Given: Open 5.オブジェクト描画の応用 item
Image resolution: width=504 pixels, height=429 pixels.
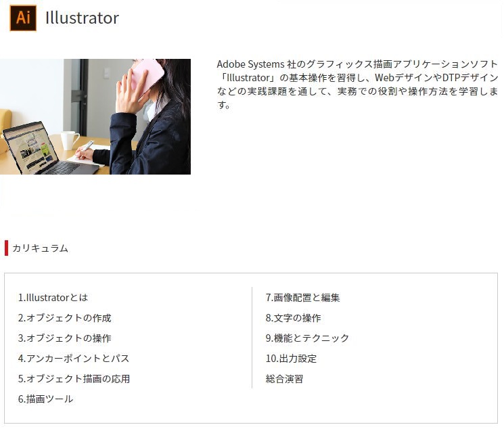Looking at the screenshot, I should click(74, 379).
